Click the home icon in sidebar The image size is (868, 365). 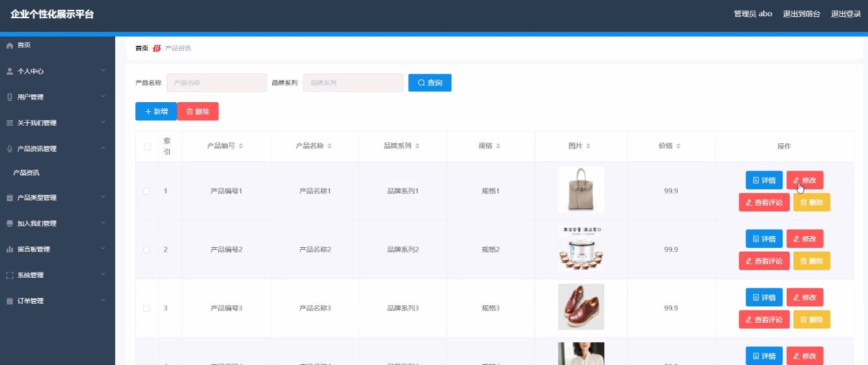click(x=10, y=46)
